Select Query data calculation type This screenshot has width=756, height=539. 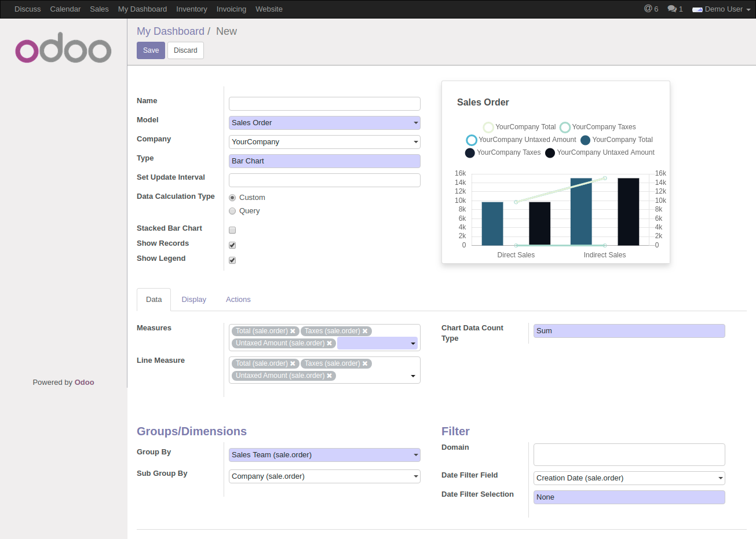(x=232, y=211)
